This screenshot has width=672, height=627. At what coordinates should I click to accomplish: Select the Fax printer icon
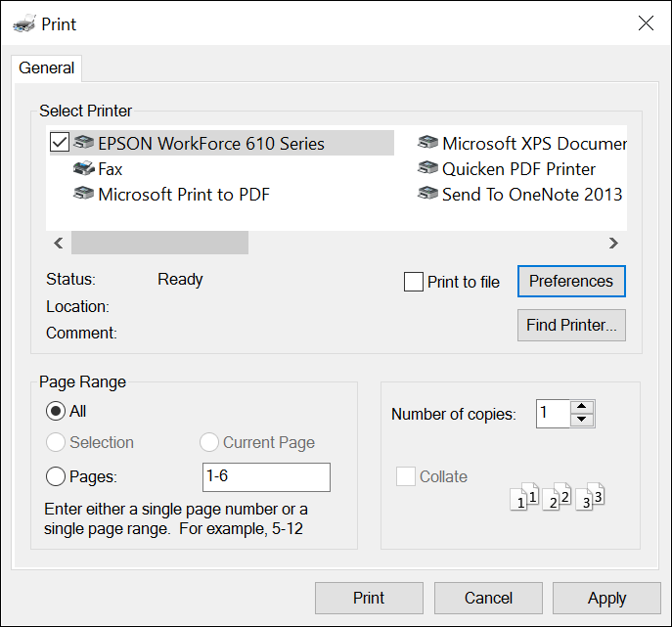(x=83, y=168)
